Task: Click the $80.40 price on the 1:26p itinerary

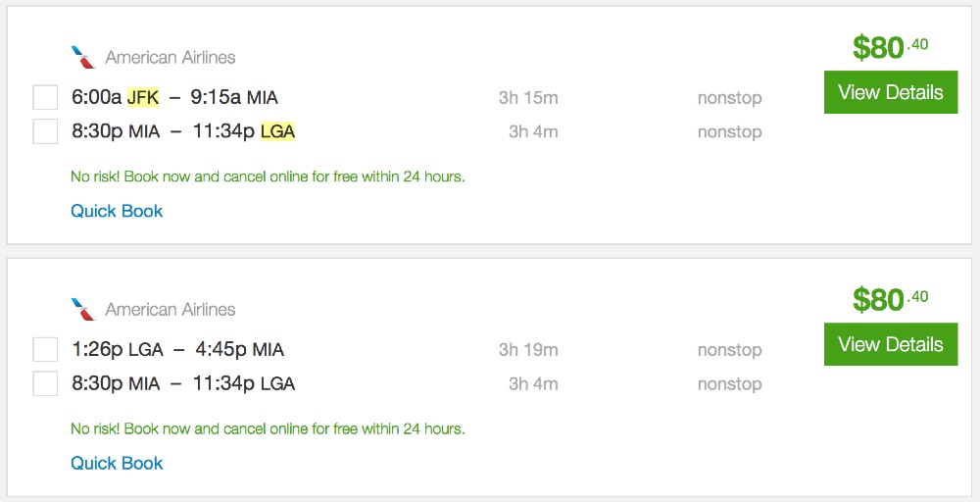Action: coord(890,299)
